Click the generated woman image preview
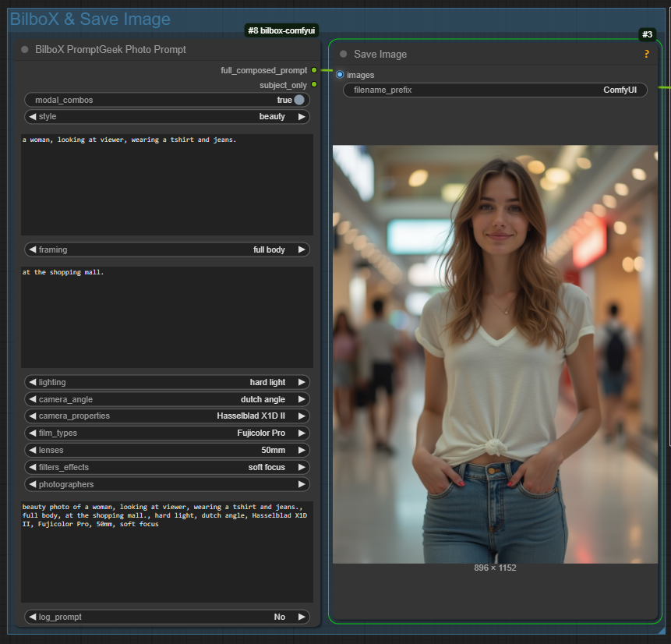Image resolution: width=671 pixels, height=644 pixels. 495,354
